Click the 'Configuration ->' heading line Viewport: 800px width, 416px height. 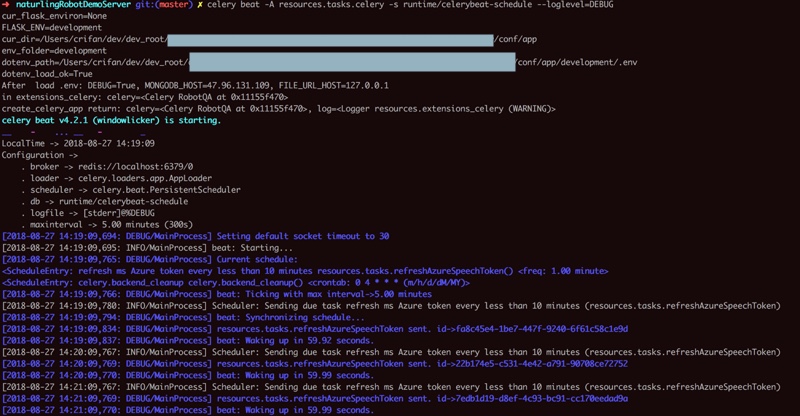pos(40,155)
